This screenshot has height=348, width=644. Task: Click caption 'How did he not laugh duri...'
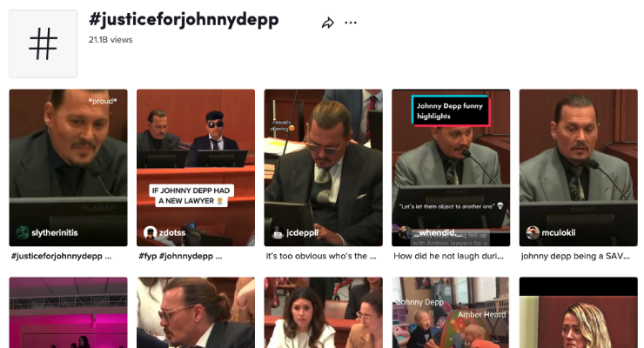point(448,256)
